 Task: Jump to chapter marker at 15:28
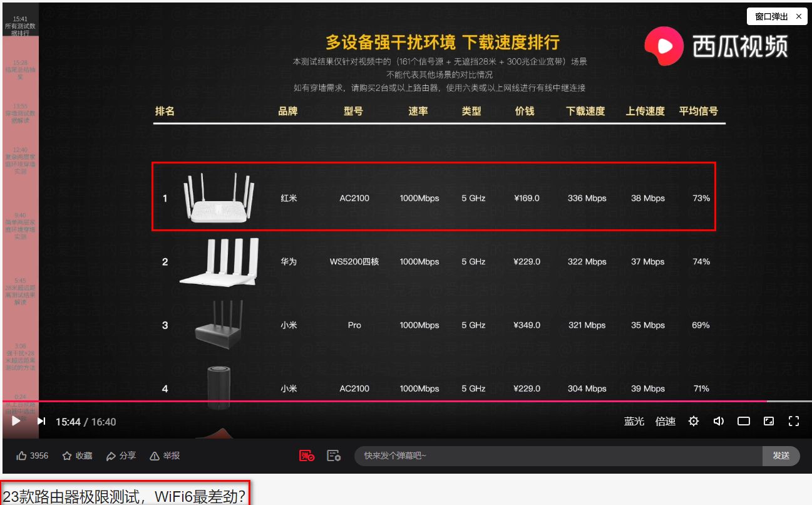[20, 70]
